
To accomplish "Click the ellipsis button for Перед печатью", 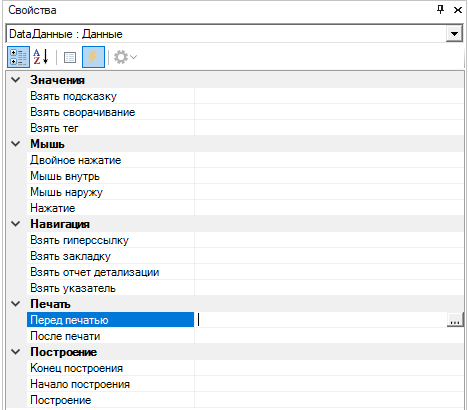I will 455,320.
